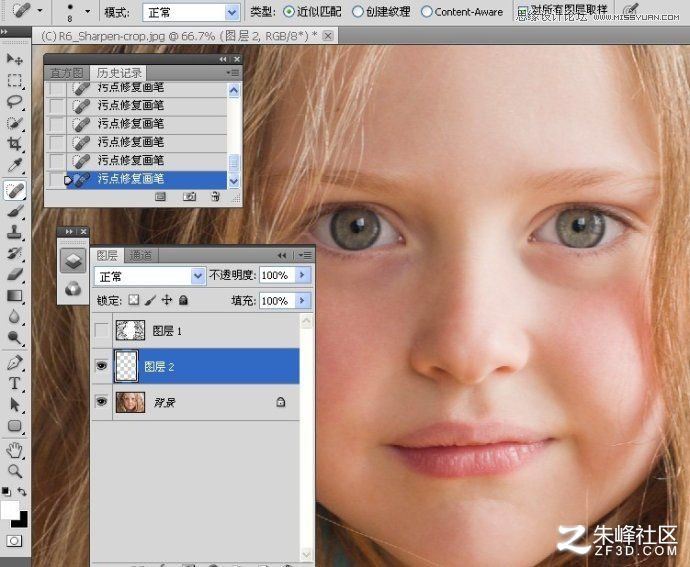The image size is (690, 567).
Task: Toggle lock image pixels brush icon
Action: click(x=150, y=300)
